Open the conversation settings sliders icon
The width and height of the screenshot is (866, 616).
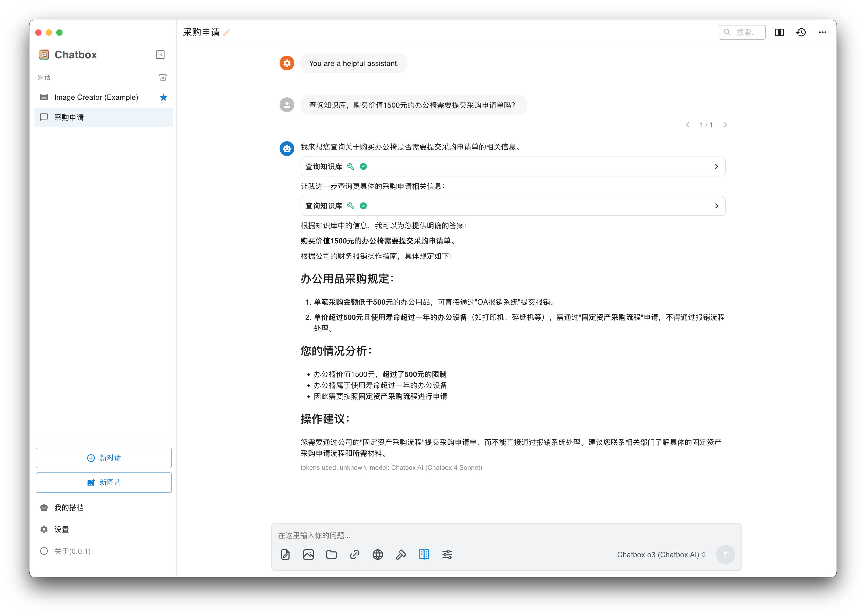(447, 555)
